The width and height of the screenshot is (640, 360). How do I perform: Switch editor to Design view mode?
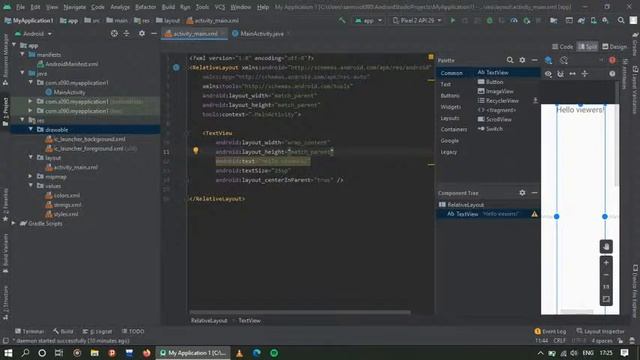coord(614,47)
